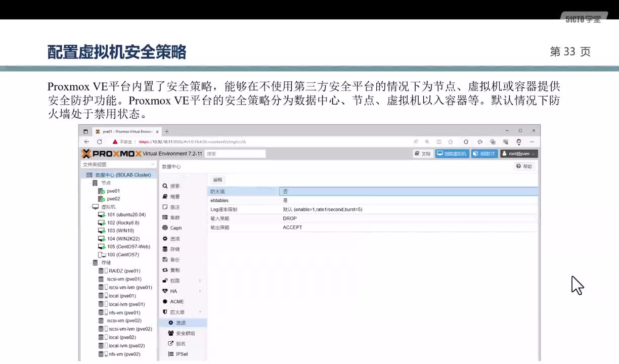Click the 帮助 help button

pos(524,166)
